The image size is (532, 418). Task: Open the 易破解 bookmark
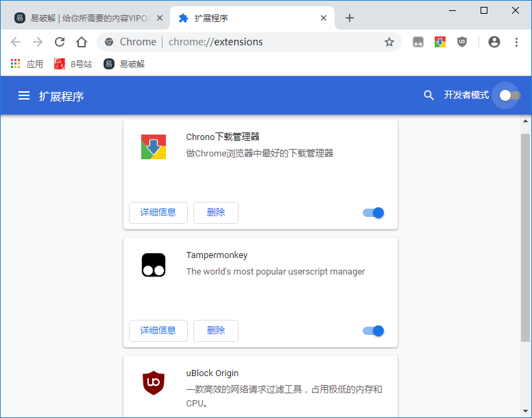[124, 64]
